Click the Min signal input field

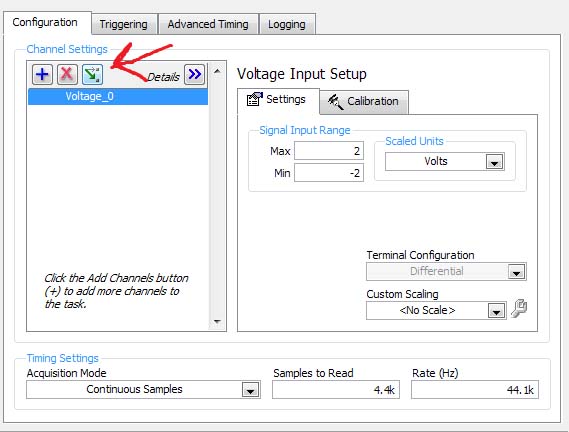(329, 172)
